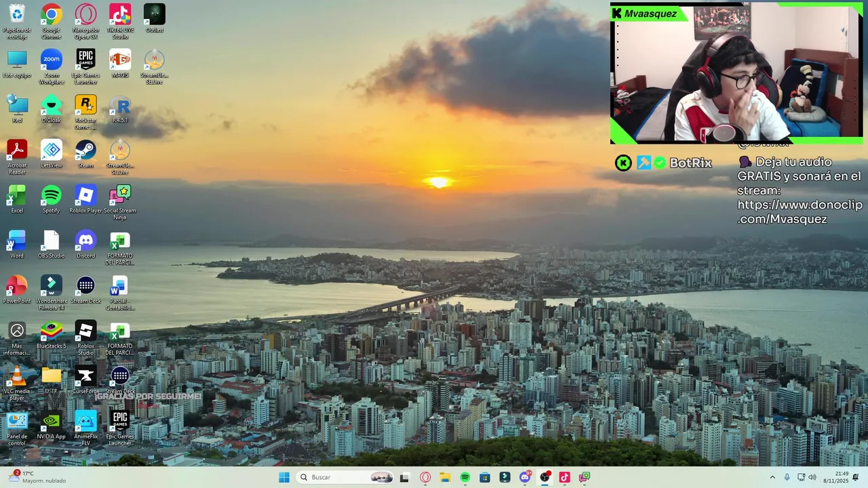Select BlueStacks 5 desktop shortcut
Screen dimensions: 868x488
pos(52,335)
